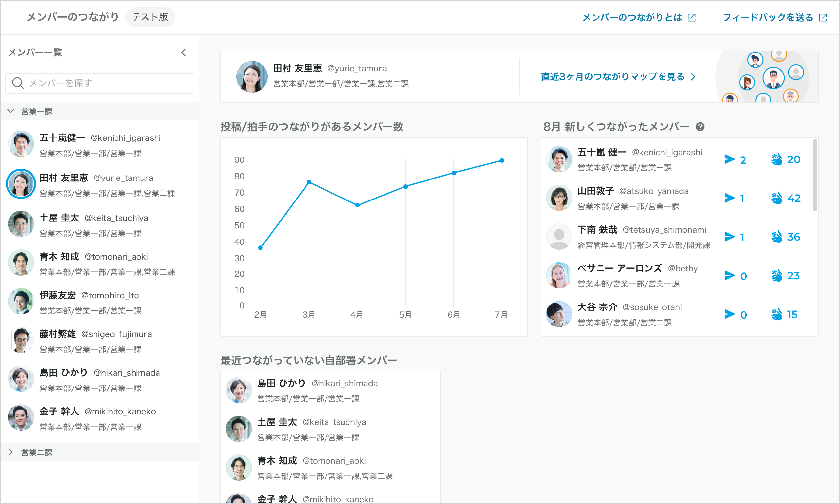Click the connection map illustration

pyautogui.click(x=767, y=77)
